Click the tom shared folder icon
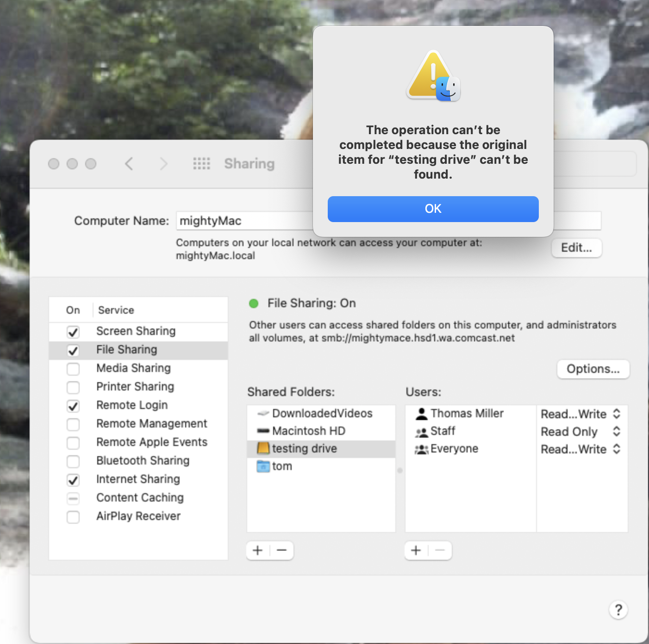Screen dimensions: 649x644 pos(263,466)
